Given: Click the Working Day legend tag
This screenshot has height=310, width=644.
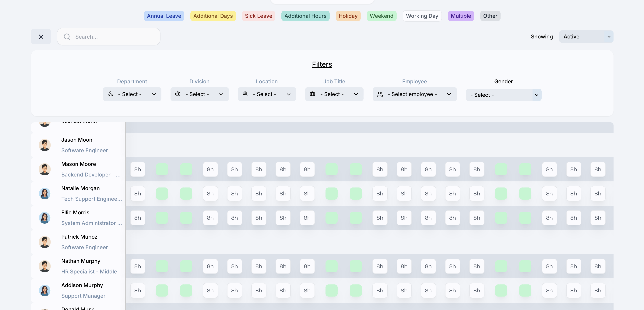Looking at the screenshot, I should click(422, 16).
